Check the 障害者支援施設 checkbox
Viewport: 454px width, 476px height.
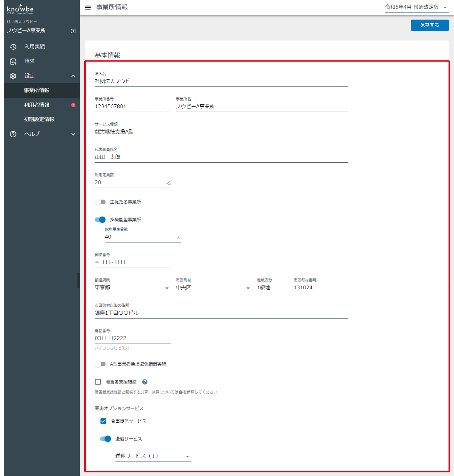coord(98,382)
